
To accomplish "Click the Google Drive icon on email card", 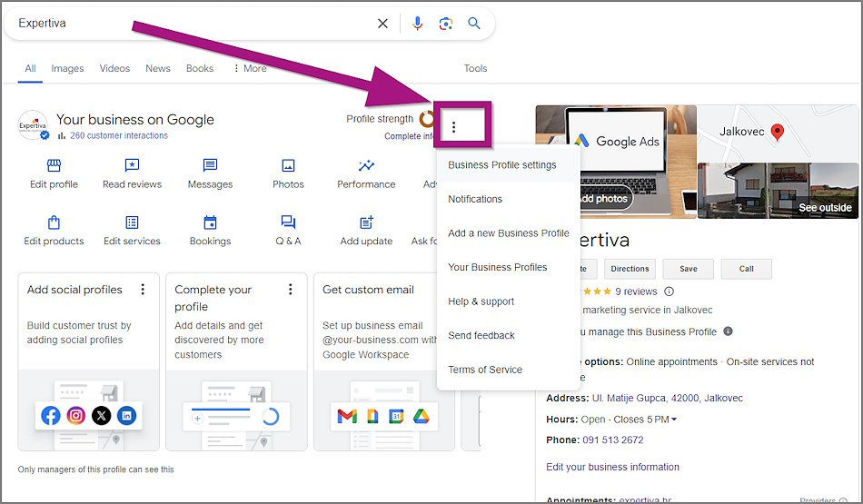I will point(421,417).
